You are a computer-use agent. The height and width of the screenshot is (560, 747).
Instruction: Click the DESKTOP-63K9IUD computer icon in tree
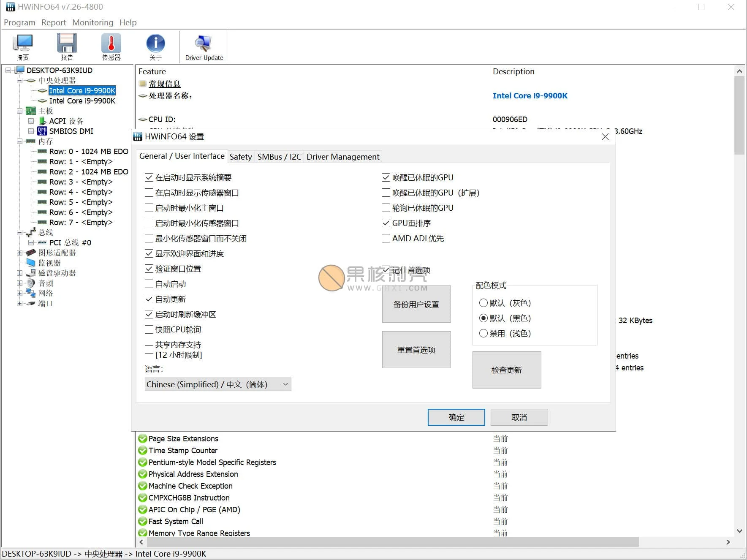coord(20,70)
